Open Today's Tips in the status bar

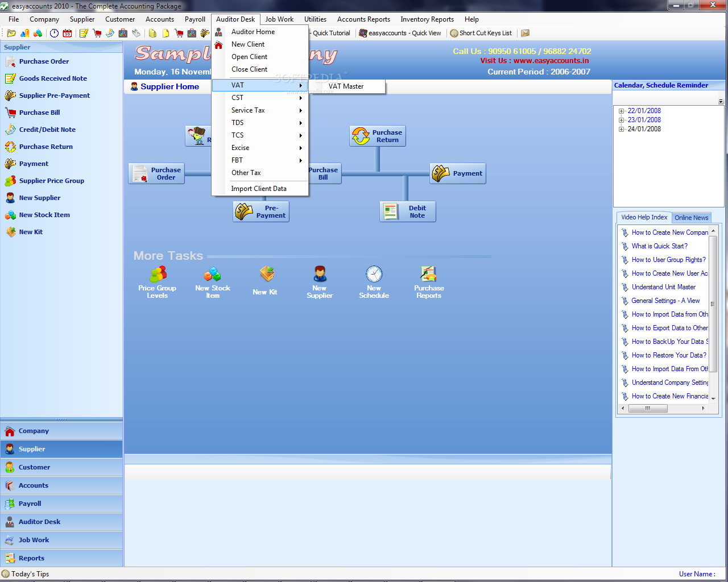pos(26,574)
